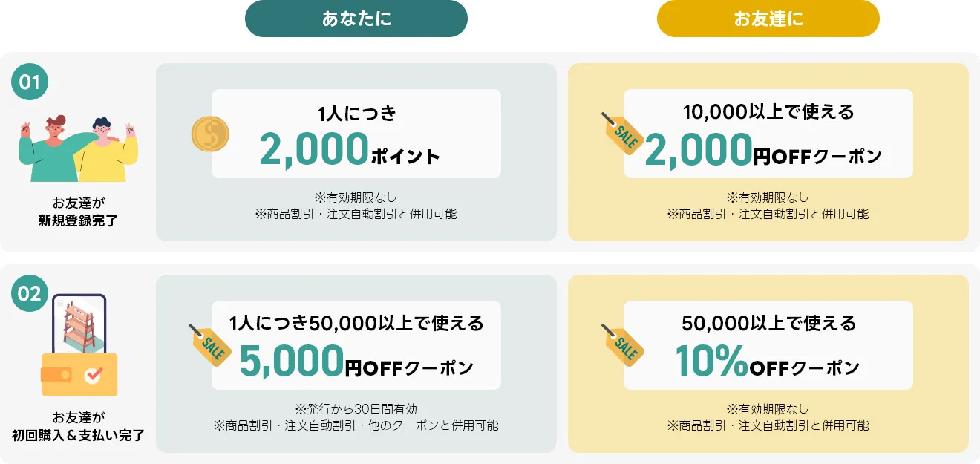Screen dimensions: 980x464
Task: Click SALE tag beside 2,000円OFF coupon
Action: (623, 134)
